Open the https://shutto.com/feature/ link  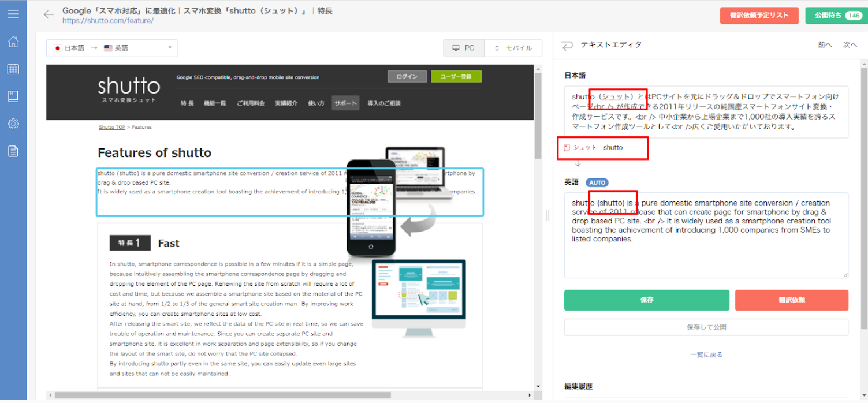click(108, 21)
